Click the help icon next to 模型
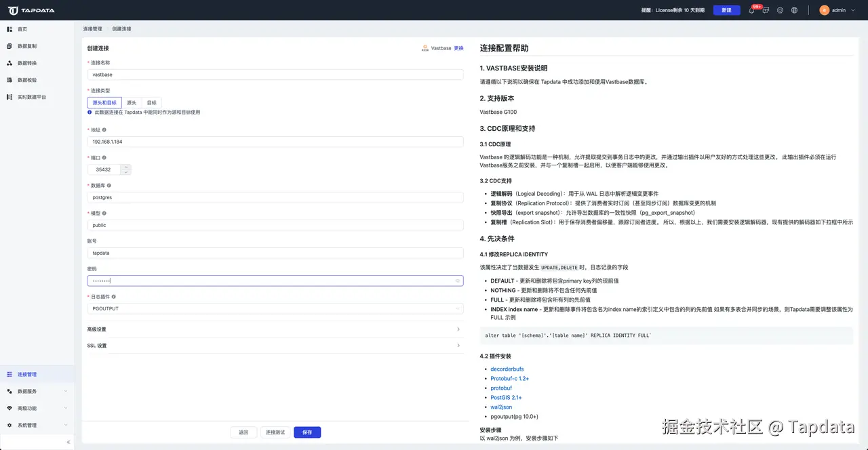 [x=104, y=213]
